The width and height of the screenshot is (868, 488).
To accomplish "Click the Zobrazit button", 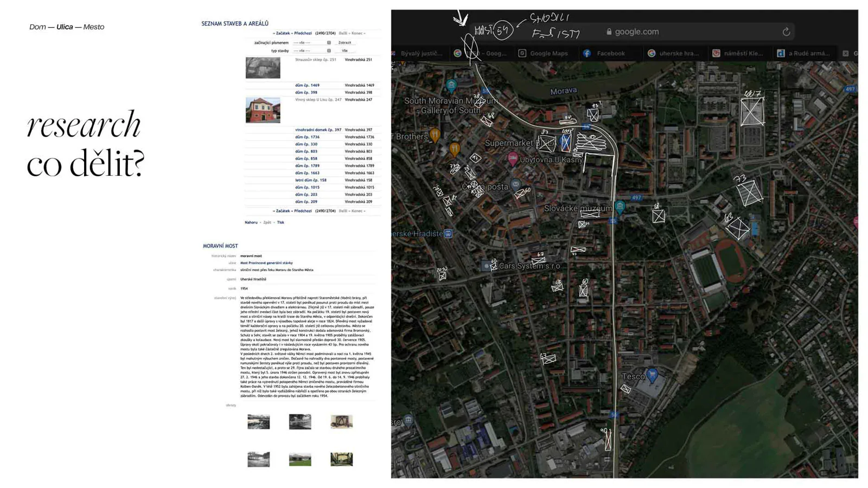I will [344, 42].
